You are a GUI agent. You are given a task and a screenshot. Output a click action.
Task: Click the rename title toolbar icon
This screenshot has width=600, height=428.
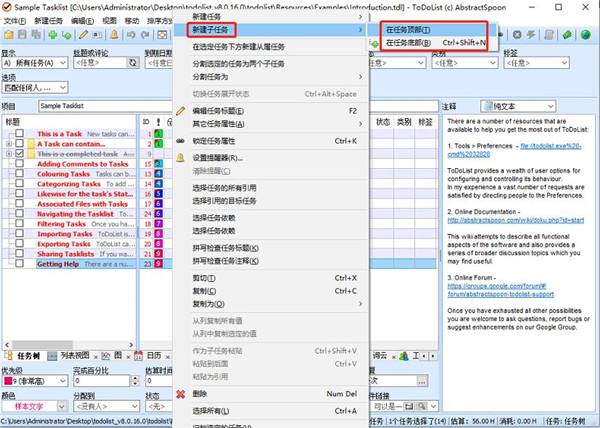point(97,35)
